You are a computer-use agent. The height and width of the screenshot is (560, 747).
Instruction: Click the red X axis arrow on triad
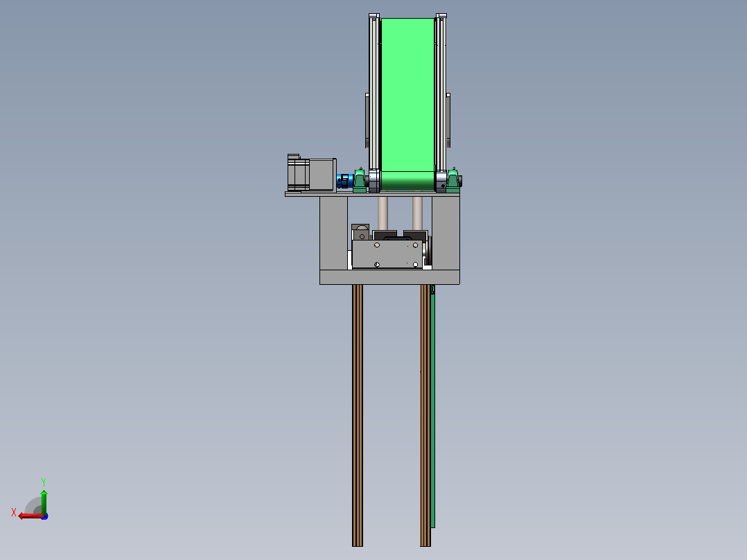pos(30,516)
